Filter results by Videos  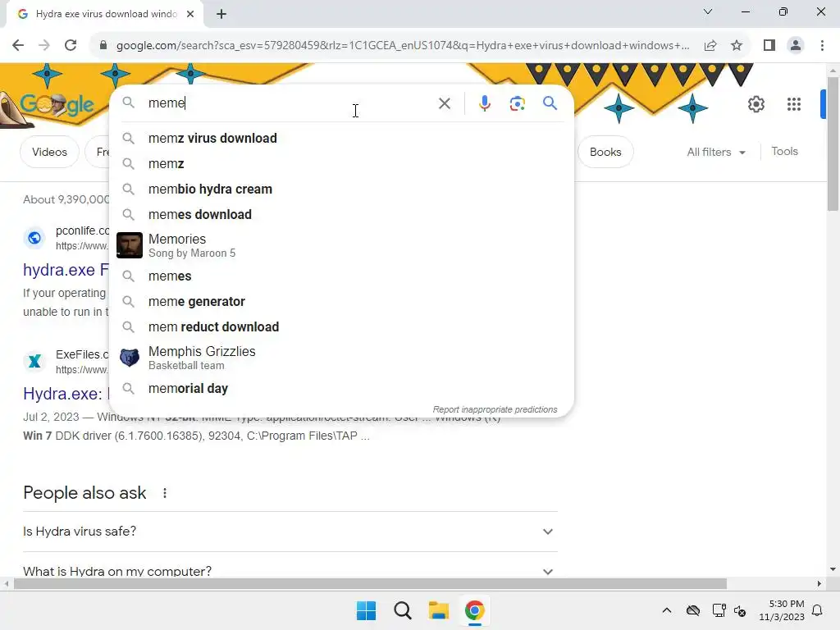(x=49, y=152)
